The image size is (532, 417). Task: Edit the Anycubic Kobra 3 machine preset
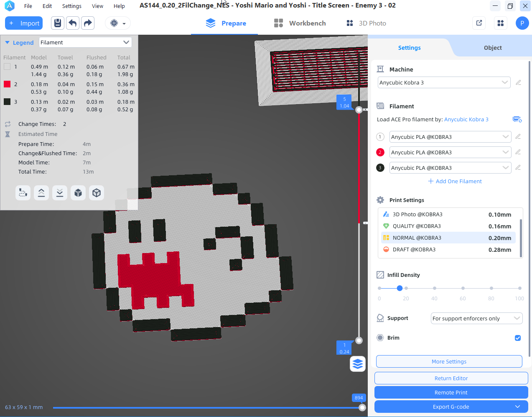(x=518, y=82)
